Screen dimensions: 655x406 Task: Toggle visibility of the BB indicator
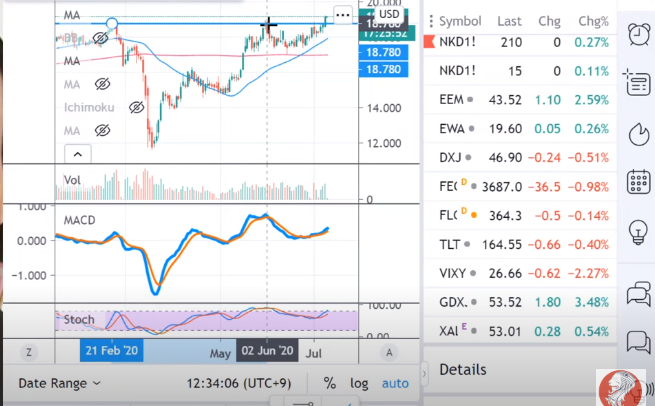100,38
